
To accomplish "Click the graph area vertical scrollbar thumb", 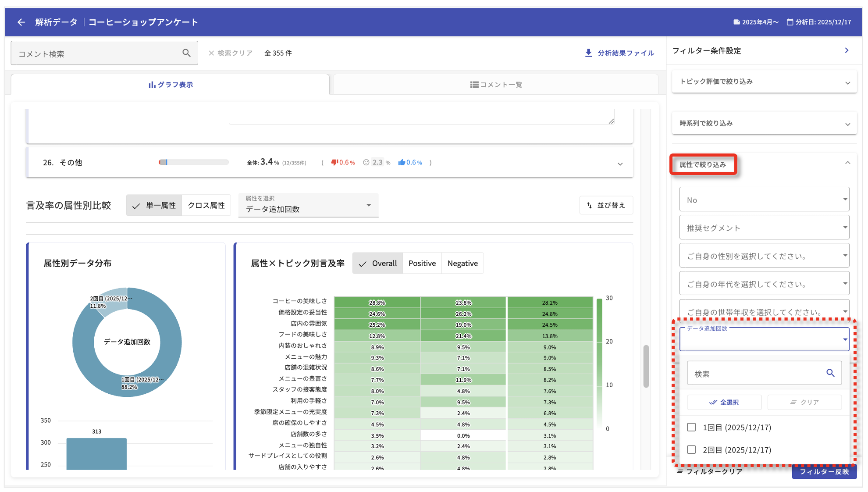I will click(x=646, y=366).
